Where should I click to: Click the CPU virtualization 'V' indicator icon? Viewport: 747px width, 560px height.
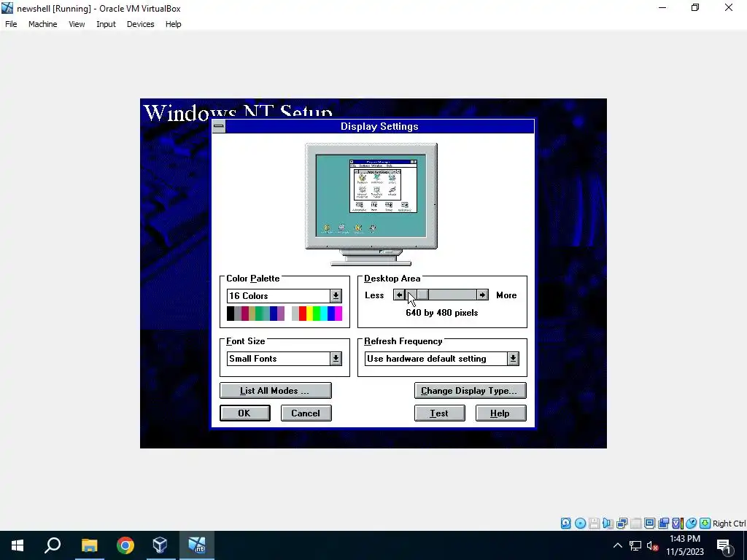click(x=677, y=524)
